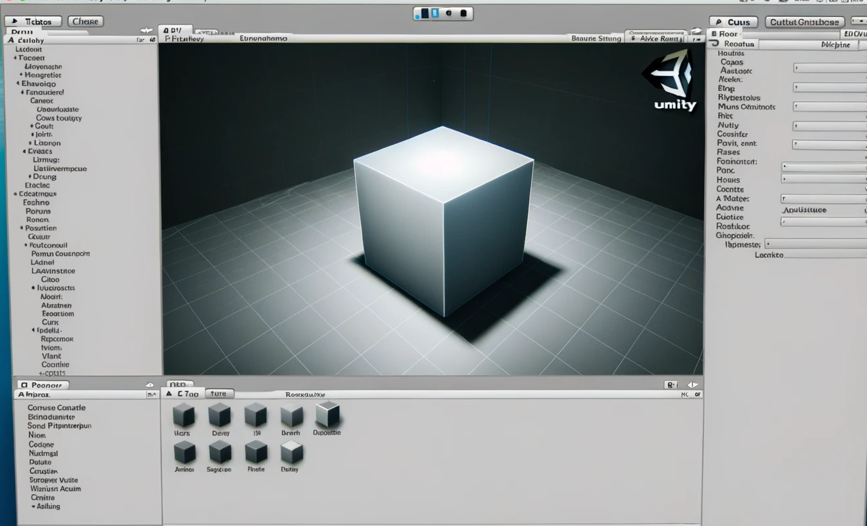867x526 pixels.
Task: Switch to the Reoatua inspector tab
Action: coord(738,44)
